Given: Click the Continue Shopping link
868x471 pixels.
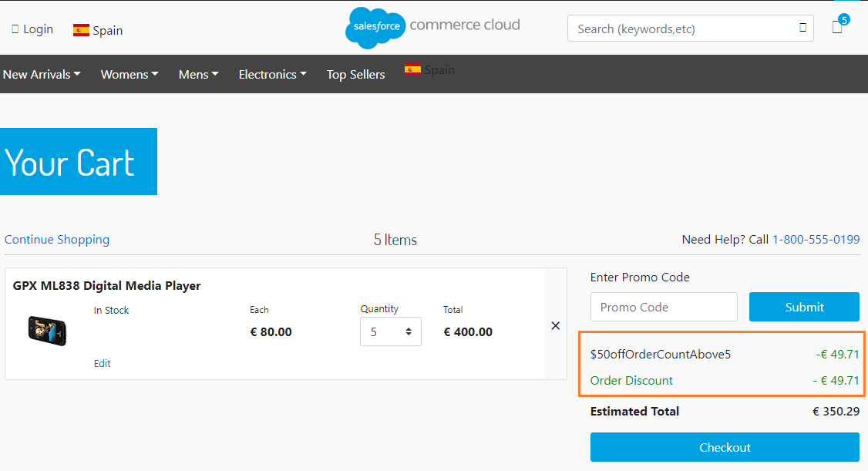Looking at the screenshot, I should 57,239.
